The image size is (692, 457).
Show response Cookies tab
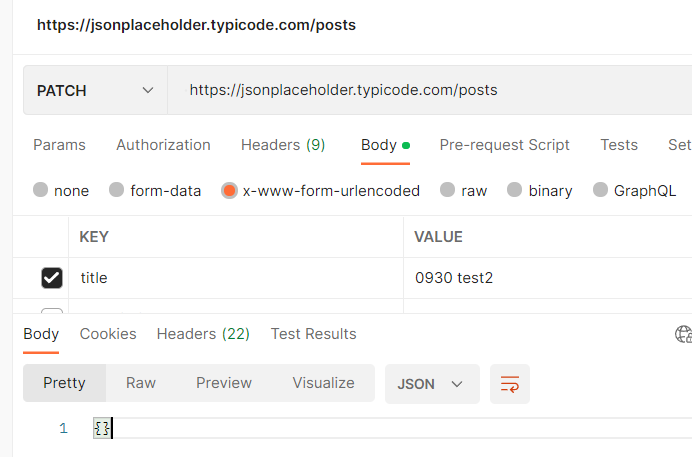point(108,334)
